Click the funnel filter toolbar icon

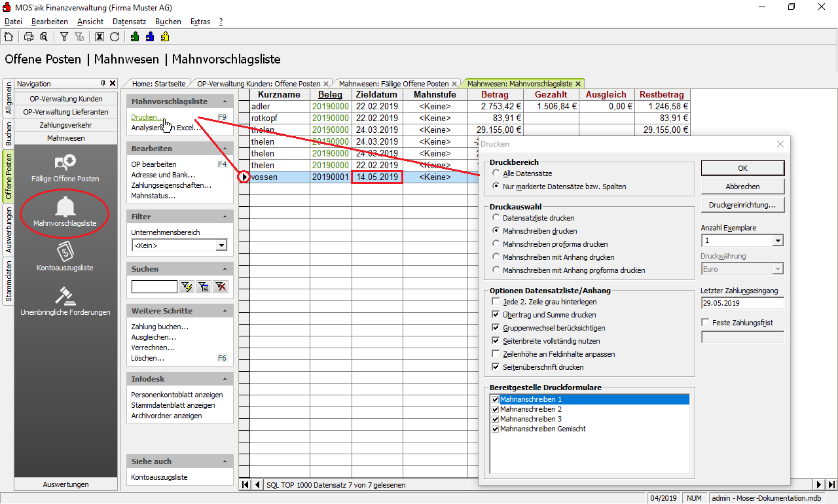(64, 37)
